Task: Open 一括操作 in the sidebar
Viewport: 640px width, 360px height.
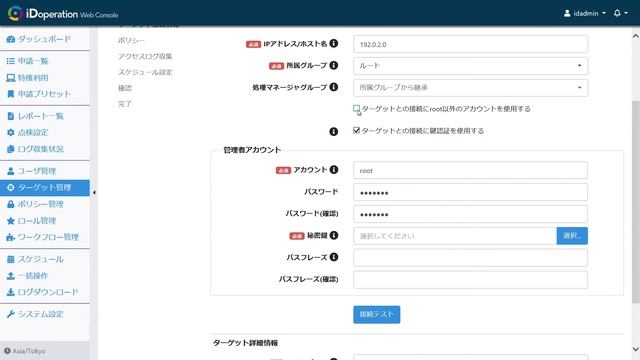Action: [x=27, y=276]
